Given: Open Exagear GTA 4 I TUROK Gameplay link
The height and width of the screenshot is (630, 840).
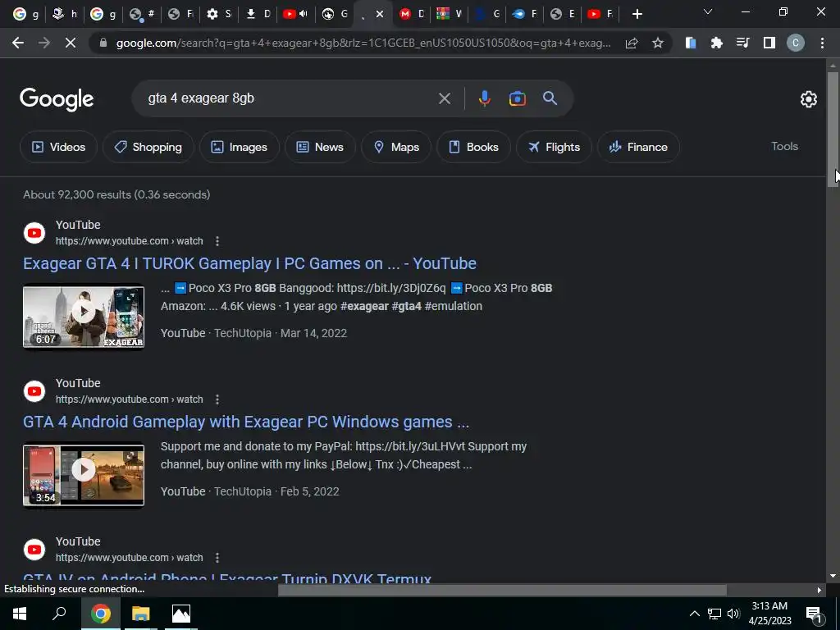Looking at the screenshot, I should coord(249,263).
